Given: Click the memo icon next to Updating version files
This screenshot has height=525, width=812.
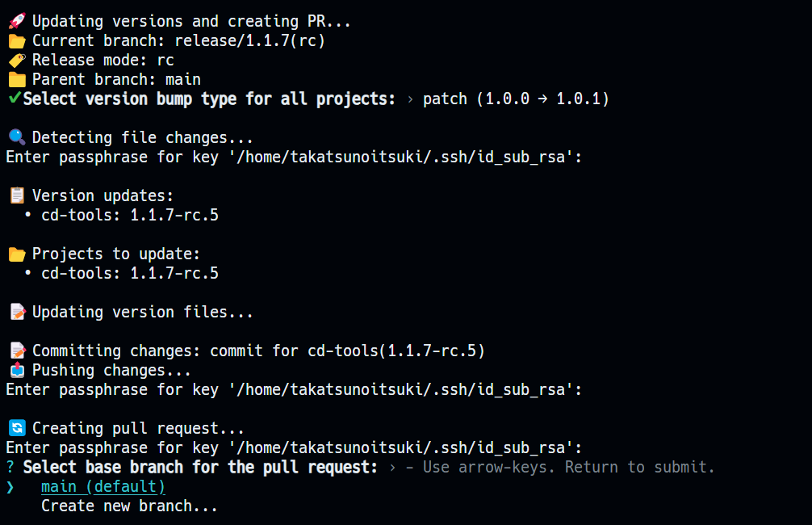Looking at the screenshot, I should point(18,312).
